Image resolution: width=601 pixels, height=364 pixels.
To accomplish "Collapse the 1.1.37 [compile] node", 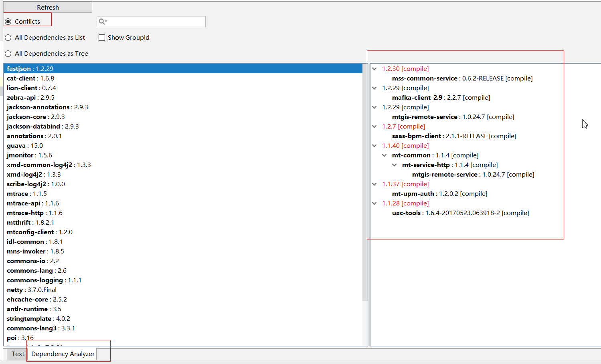I will pos(374,184).
